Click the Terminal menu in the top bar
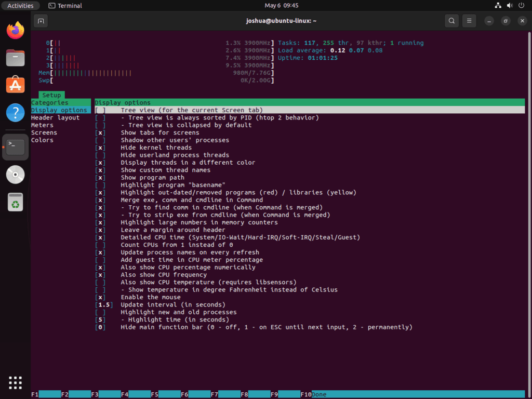 pos(64,5)
